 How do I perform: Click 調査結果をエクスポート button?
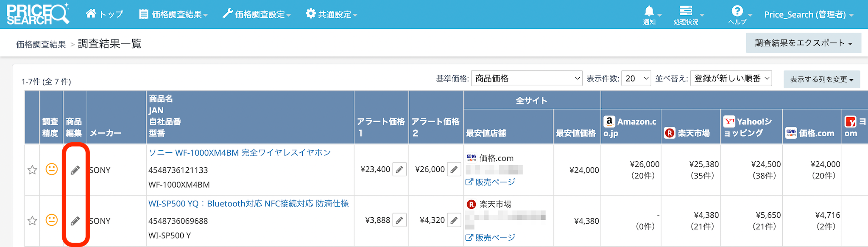click(803, 43)
